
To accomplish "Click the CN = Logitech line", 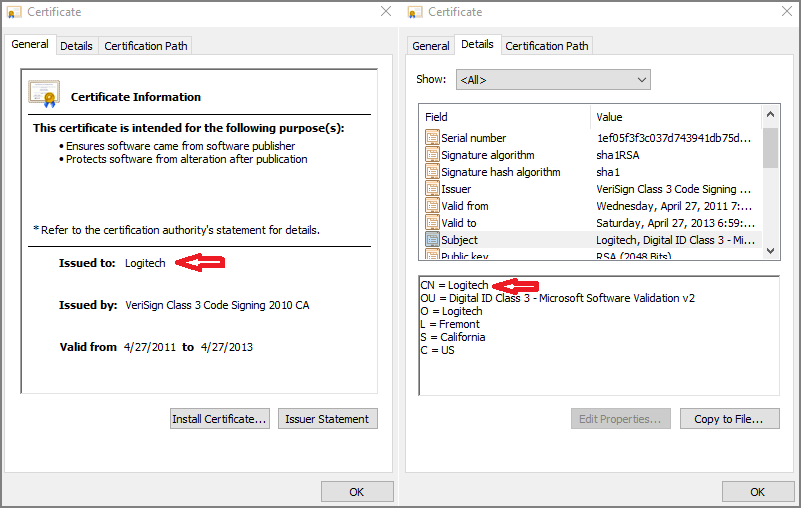I will (x=454, y=285).
